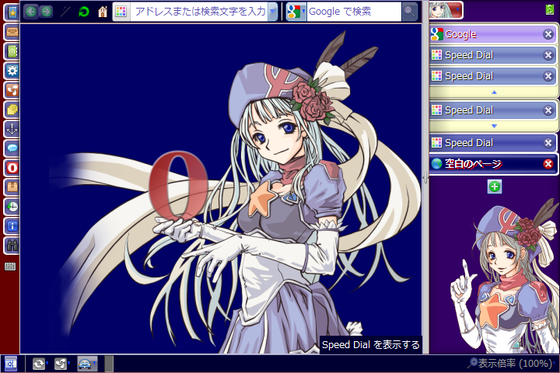Close the Speed Dial tab between the arrow bars

point(548,110)
